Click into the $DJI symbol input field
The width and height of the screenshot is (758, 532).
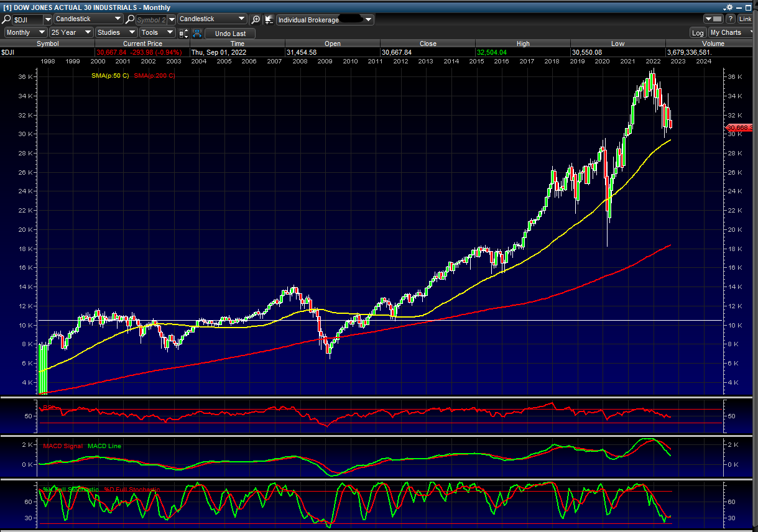pos(27,20)
